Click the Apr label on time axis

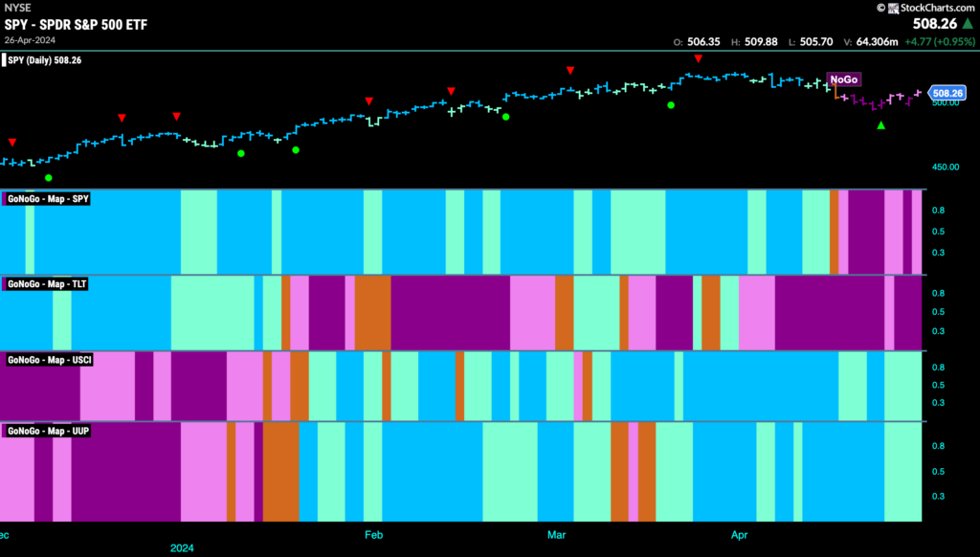pos(740,534)
